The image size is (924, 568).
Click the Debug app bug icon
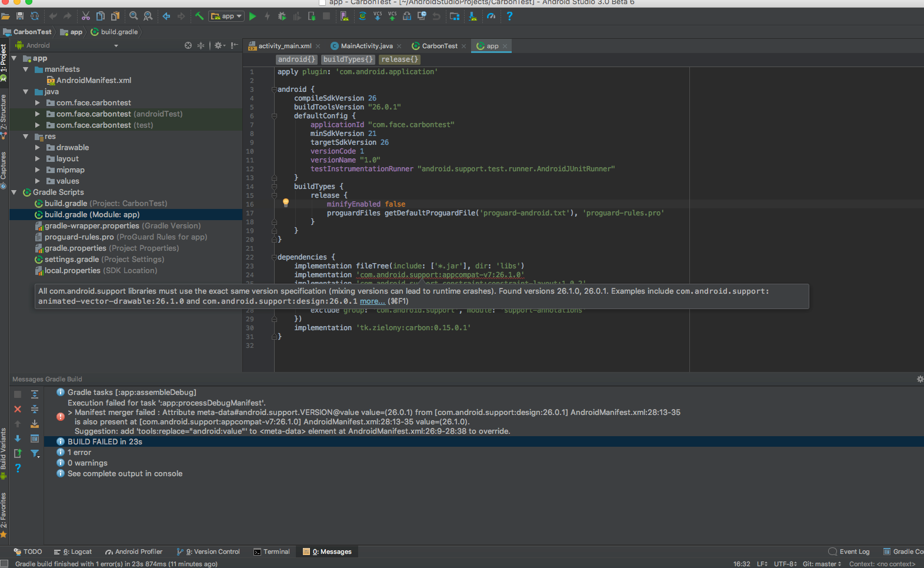tap(282, 16)
